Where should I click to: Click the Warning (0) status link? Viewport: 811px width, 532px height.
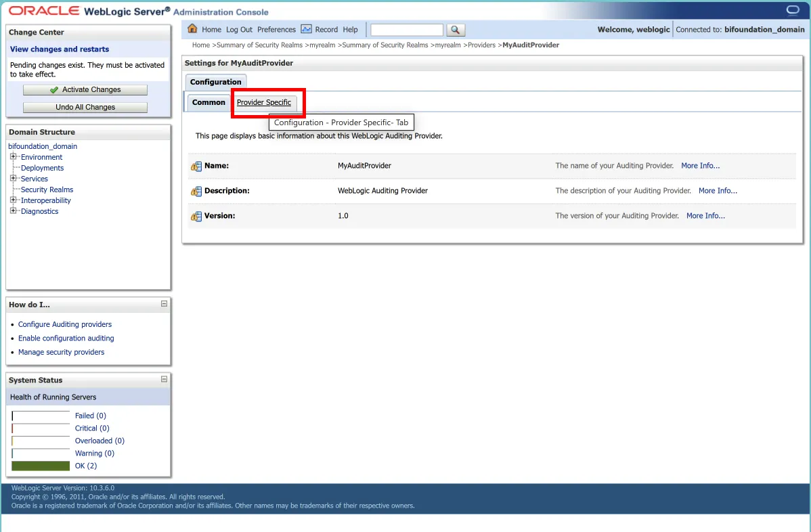[x=95, y=453]
